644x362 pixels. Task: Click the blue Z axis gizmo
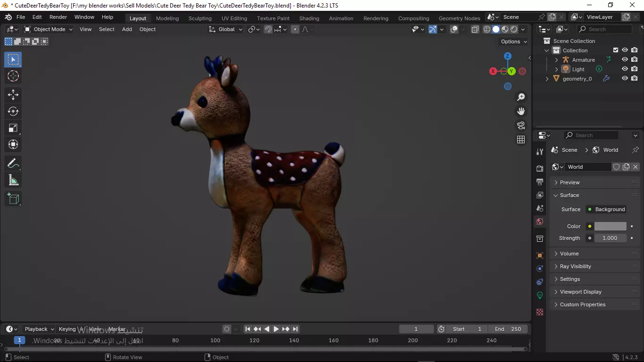pos(508,56)
